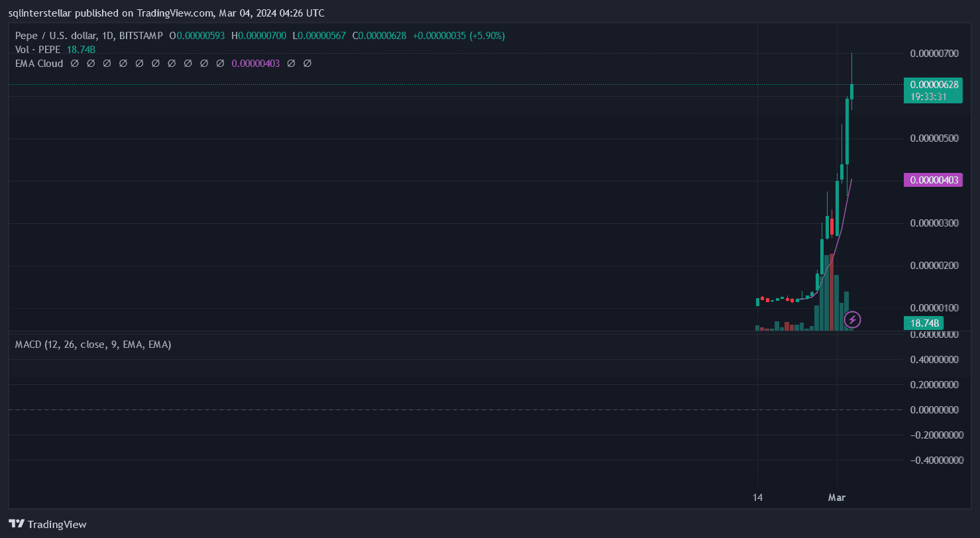Click the large red candlestick on the chart
Viewport: 980px width, 538px height.
click(x=831, y=227)
